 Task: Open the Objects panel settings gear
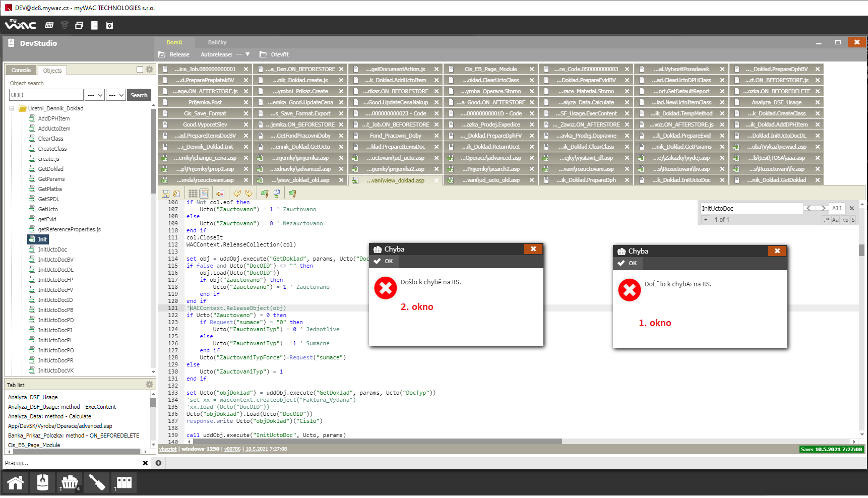[150, 70]
